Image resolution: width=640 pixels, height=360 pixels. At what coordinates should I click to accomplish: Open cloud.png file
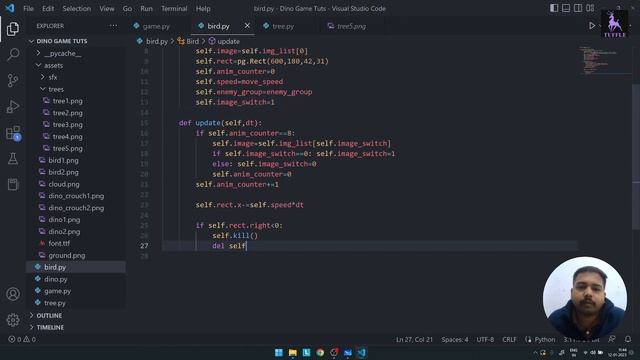[64, 184]
